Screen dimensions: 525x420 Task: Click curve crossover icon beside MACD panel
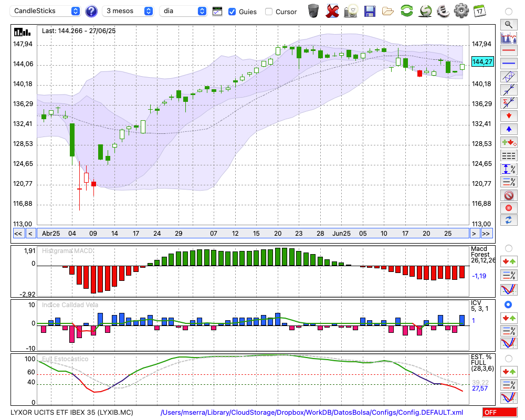tap(509, 289)
